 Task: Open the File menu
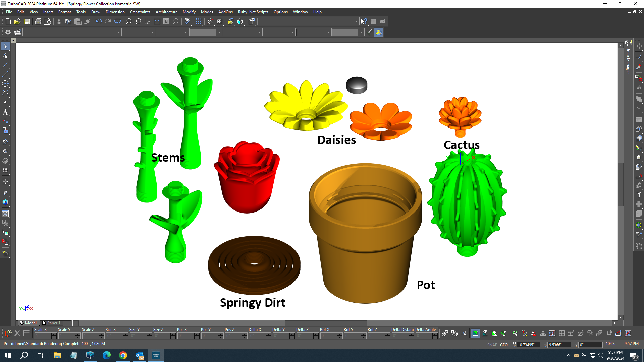click(x=9, y=12)
